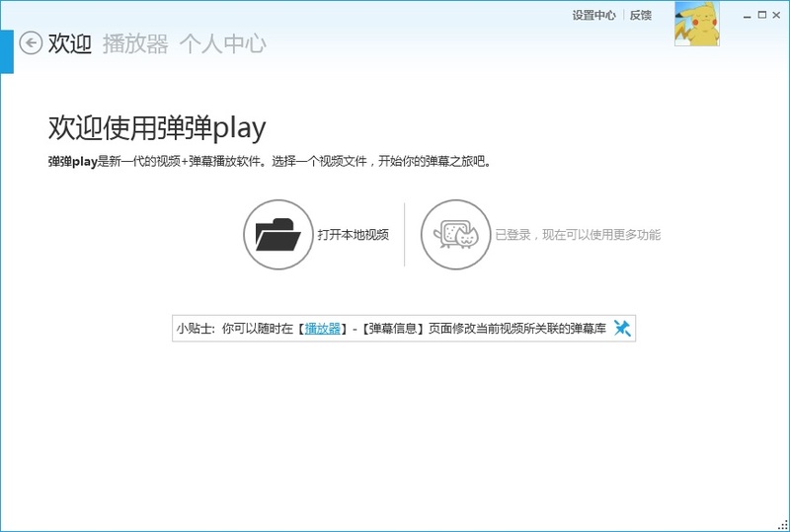The width and height of the screenshot is (790, 532).
Task: Click 已登录，现在可以使用更多功能 text
Action: coord(578,234)
